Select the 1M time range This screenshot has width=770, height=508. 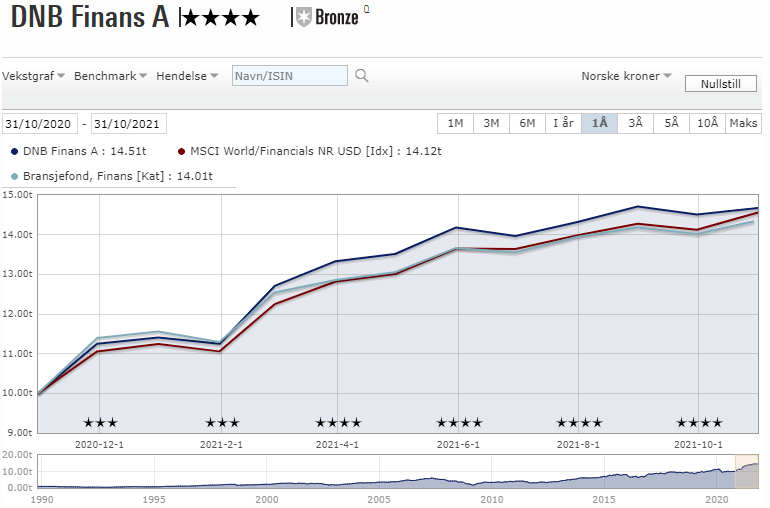[x=455, y=123]
